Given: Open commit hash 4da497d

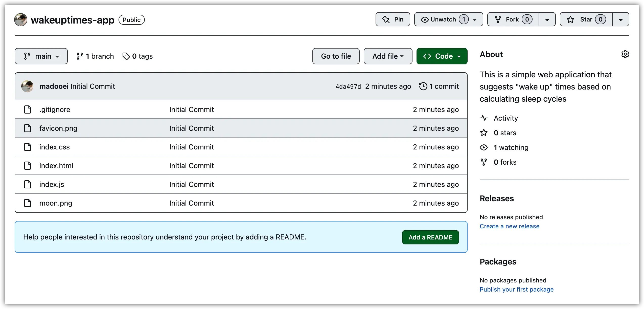Looking at the screenshot, I should (x=348, y=86).
